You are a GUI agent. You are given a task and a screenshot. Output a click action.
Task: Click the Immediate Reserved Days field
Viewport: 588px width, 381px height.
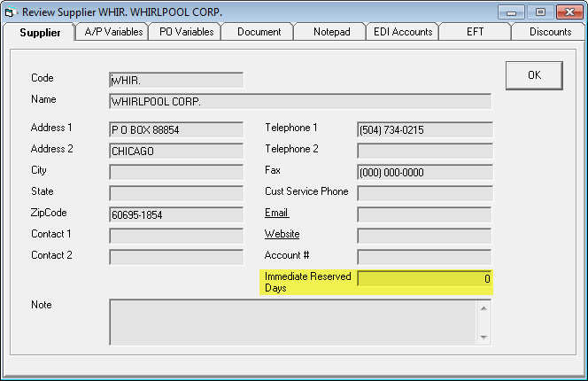coord(424,278)
